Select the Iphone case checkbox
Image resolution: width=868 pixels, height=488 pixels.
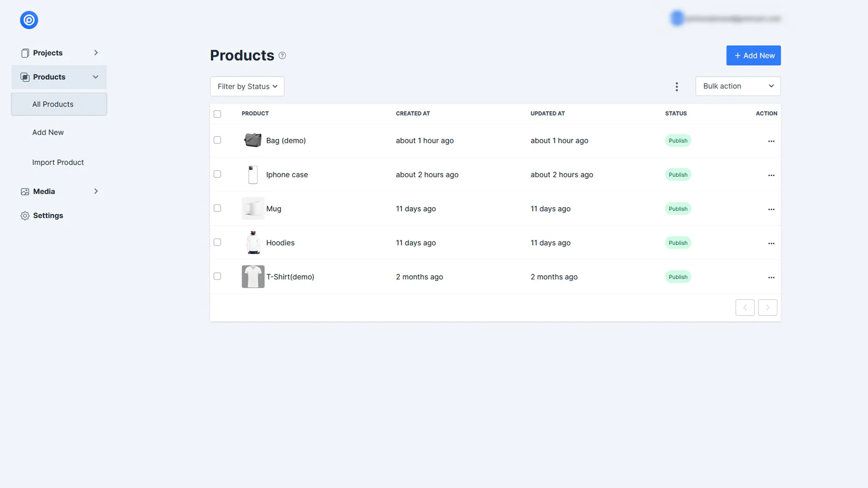tap(218, 174)
